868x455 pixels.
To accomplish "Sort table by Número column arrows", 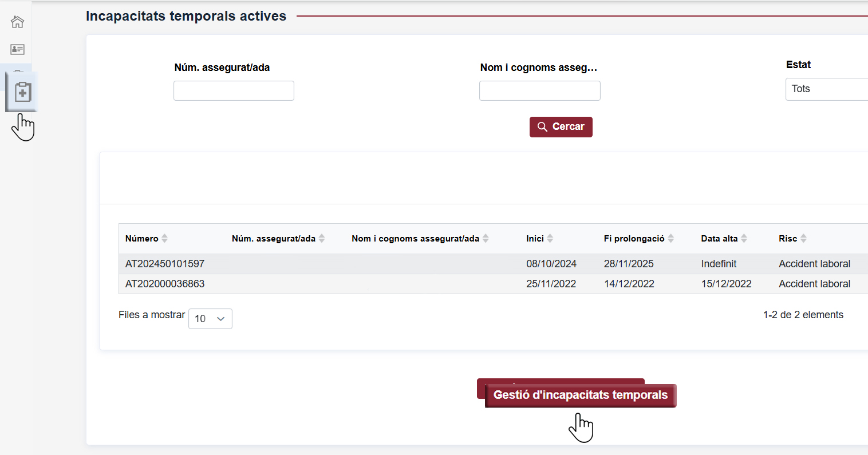I will point(165,239).
